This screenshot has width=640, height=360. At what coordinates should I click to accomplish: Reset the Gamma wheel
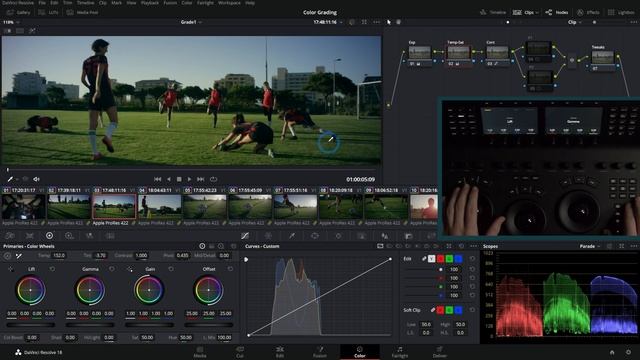point(111,269)
